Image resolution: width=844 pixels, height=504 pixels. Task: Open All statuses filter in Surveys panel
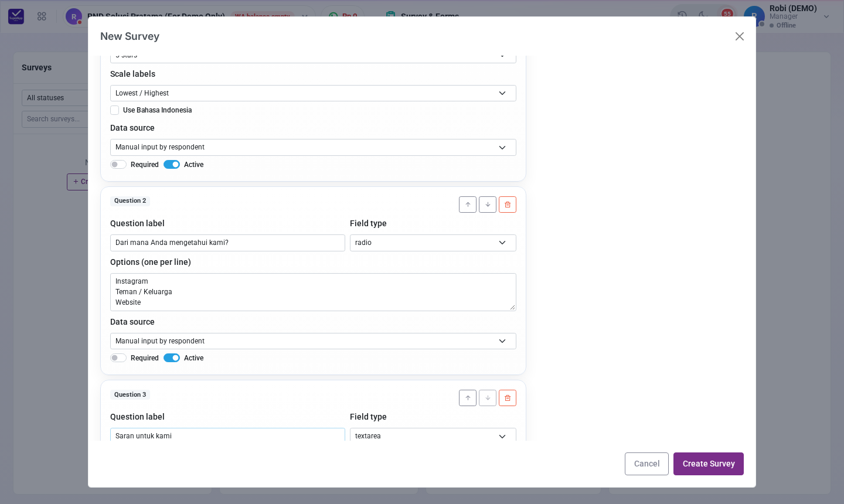point(55,98)
